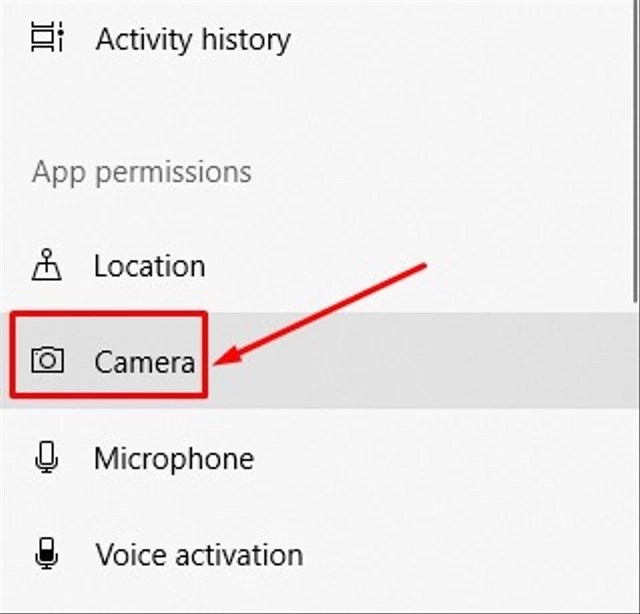The height and width of the screenshot is (614, 640).
Task: Click empty area right of Voice activation
Action: [465, 554]
